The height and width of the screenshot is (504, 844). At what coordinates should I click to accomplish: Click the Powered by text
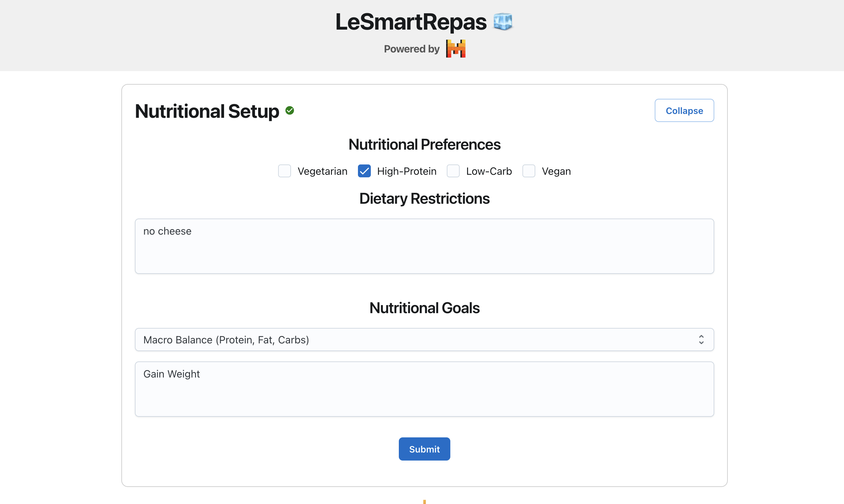click(412, 49)
